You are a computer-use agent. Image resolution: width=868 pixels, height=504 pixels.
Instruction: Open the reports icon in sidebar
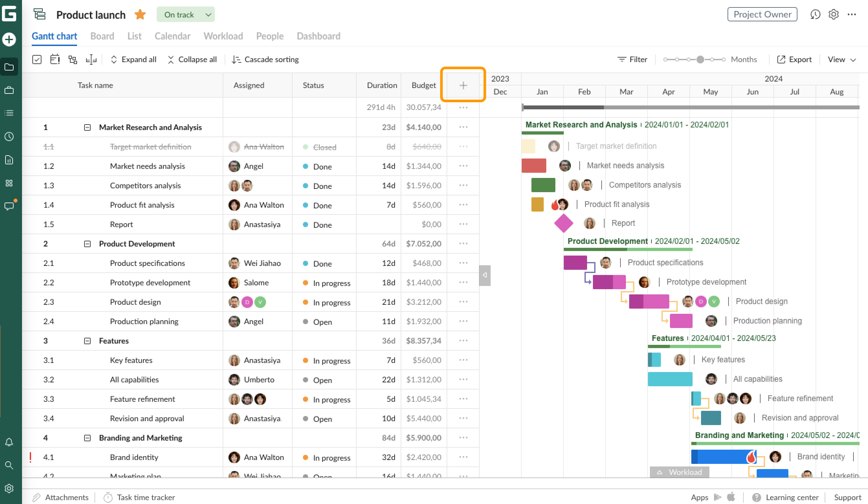coord(9,160)
